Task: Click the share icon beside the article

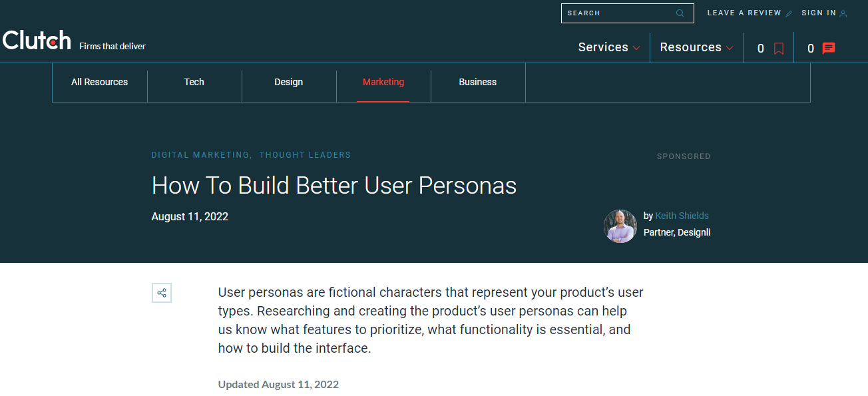Action: click(x=162, y=293)
